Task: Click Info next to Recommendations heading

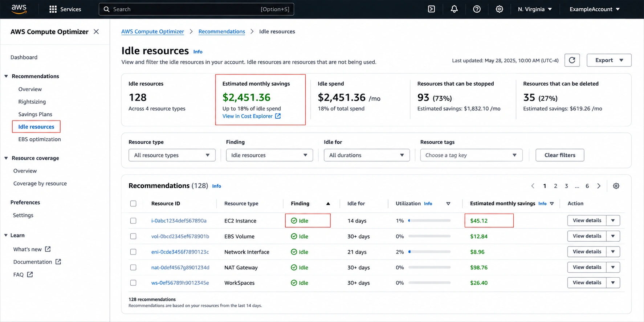Action: point(217,186)
